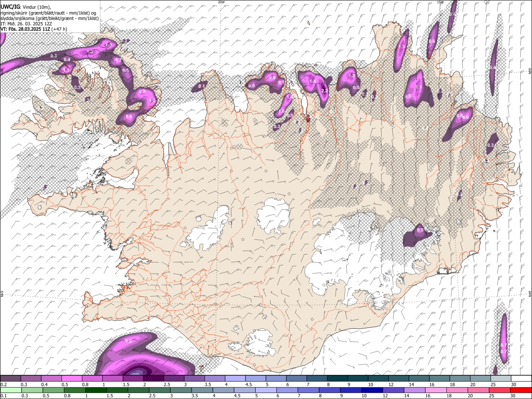
Task: Select the "IT: Mið. 26. 03. 2025 12Z" line
Action: [x=26, y=24]
